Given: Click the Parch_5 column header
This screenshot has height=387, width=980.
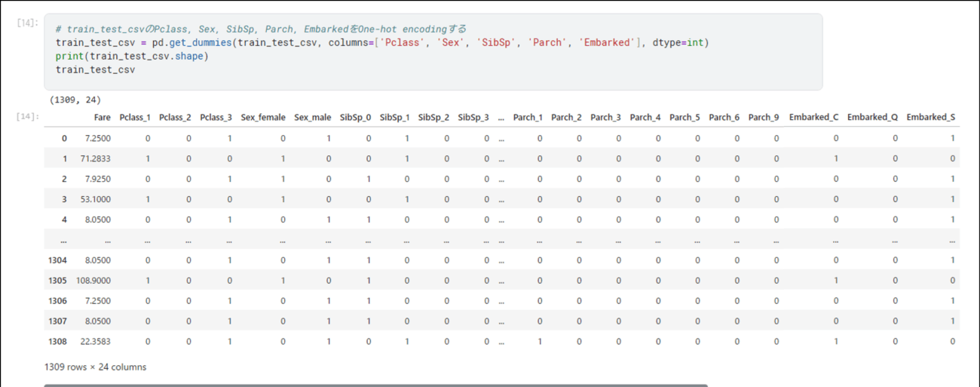Looking at the screenshot, I should (x=684, y=118).
